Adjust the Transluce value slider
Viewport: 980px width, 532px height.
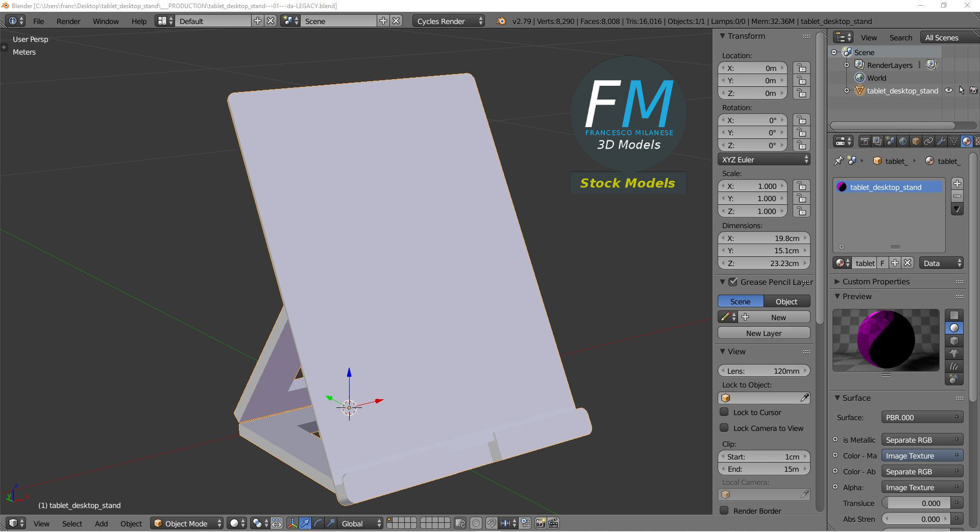click(916, 503)
